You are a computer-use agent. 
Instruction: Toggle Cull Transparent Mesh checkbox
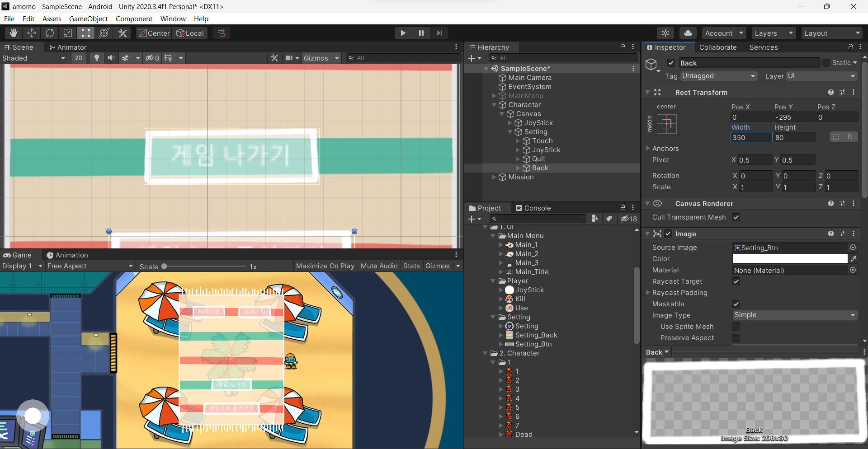click(736, 217)
